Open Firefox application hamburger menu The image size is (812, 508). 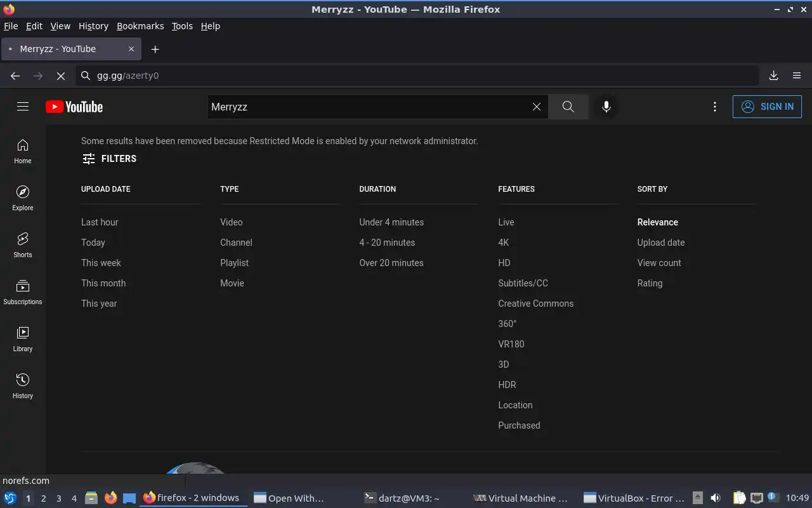pos(797,76)
